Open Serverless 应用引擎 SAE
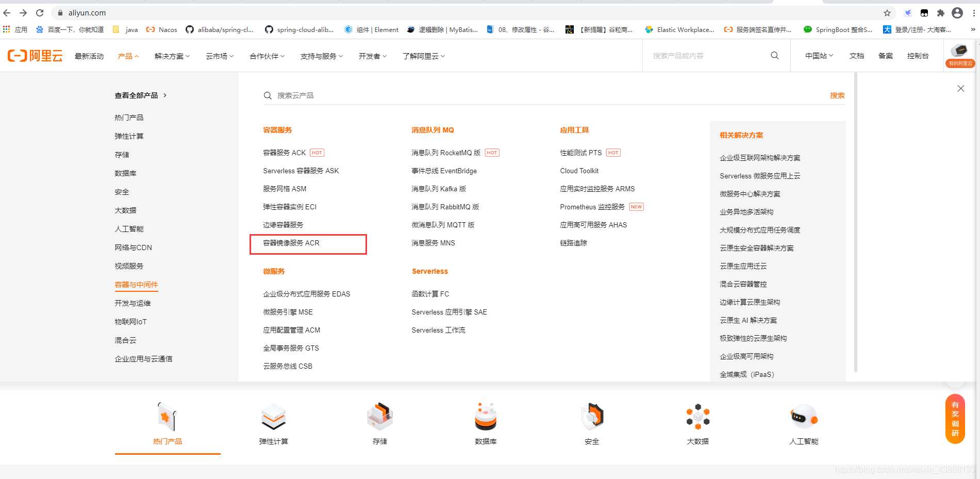 (x=450, y=312)
